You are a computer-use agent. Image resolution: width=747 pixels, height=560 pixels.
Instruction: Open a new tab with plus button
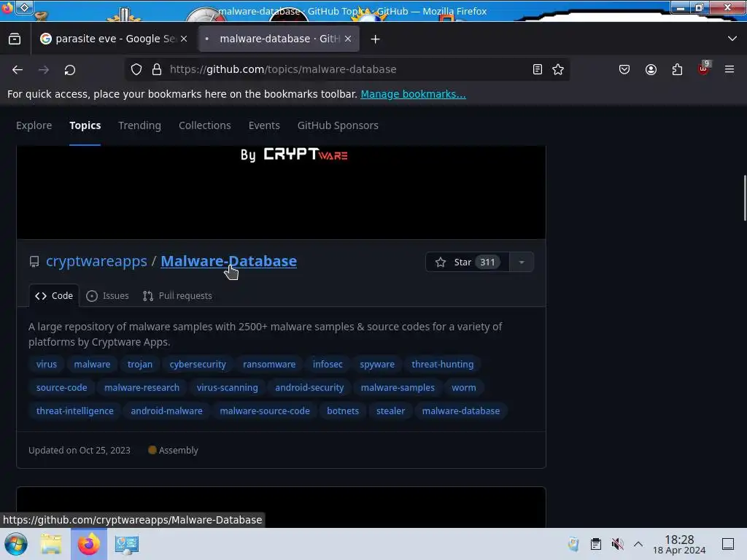376,39
